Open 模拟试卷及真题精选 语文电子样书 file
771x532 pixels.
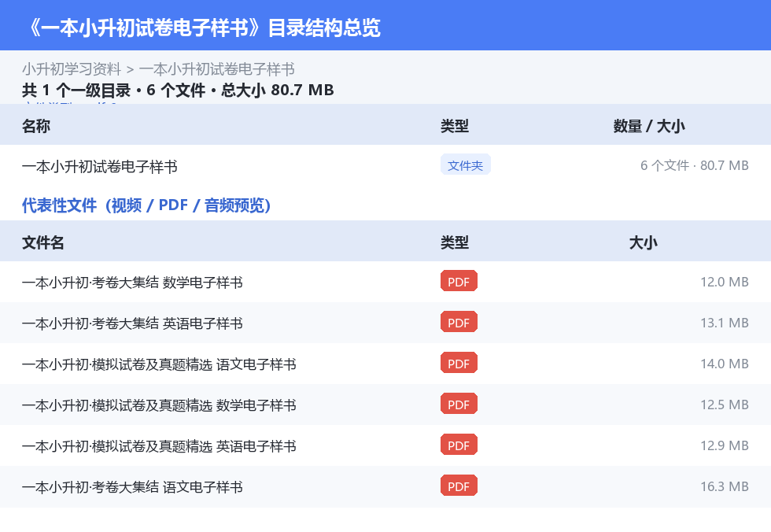[159, 364]
